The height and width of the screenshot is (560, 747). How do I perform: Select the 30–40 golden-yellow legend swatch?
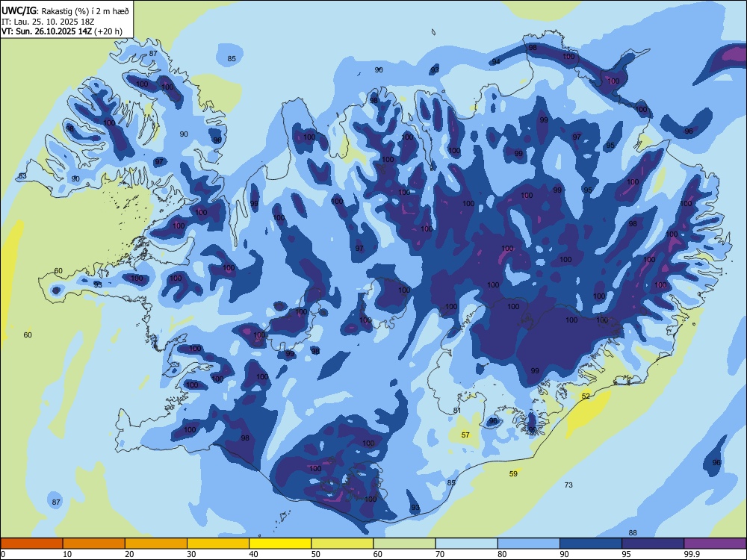coord(218,544)
